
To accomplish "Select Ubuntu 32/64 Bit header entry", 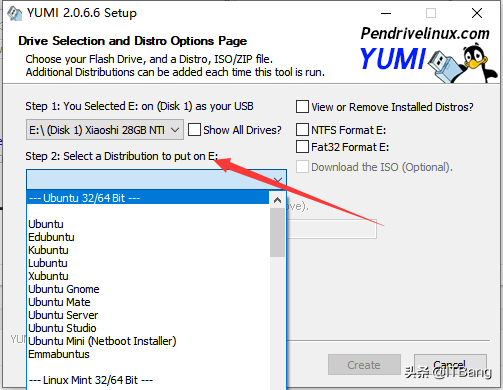I will 148,198.
